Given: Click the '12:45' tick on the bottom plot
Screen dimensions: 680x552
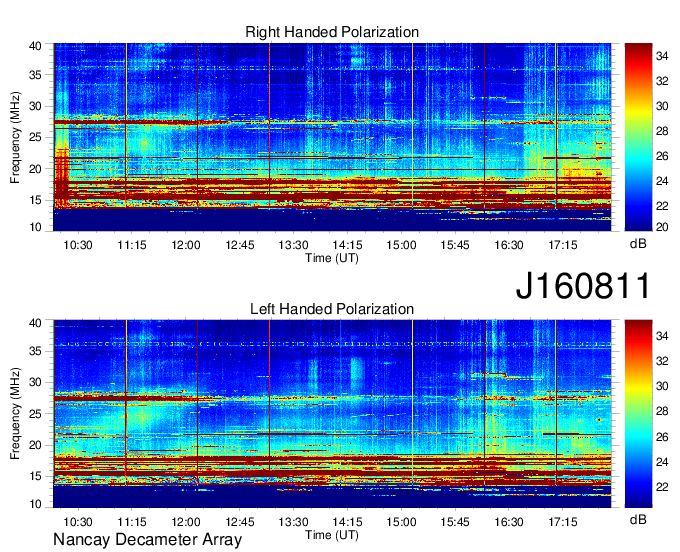Looking at the screenshot, I should (x=239, y=522).
